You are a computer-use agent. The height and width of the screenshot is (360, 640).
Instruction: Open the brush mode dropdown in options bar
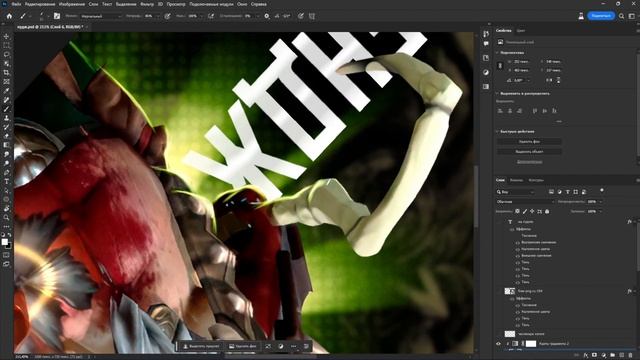click(100, 16)
